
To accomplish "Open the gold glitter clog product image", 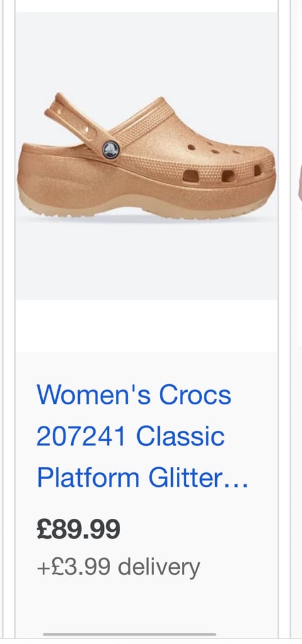I will (x=147, y=156).
